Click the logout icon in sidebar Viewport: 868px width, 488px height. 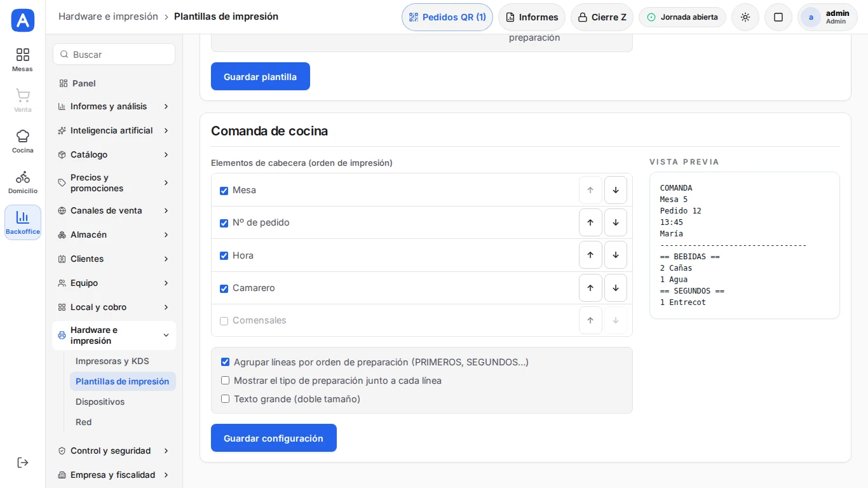pos(23,463)
